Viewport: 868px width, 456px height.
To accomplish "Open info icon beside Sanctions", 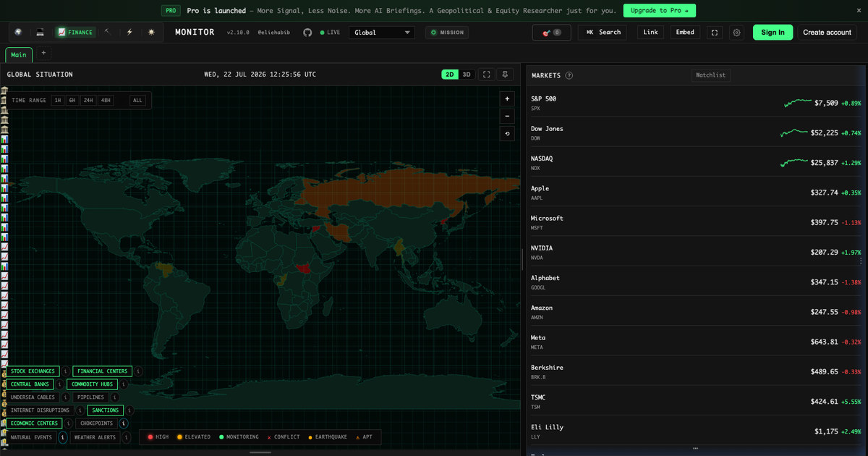I will [129, 410].
